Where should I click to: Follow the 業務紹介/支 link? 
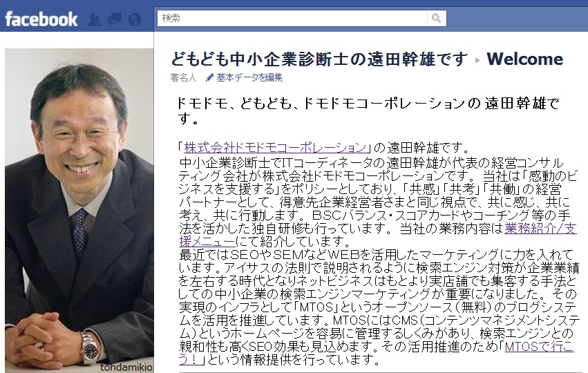pos(540,229)
